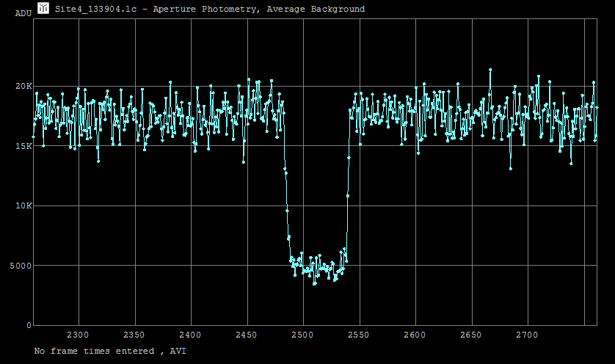The width and height of the screenshot is (615, 364).
Task: Click the 10K y-axis label
Action: click(23, 205)
